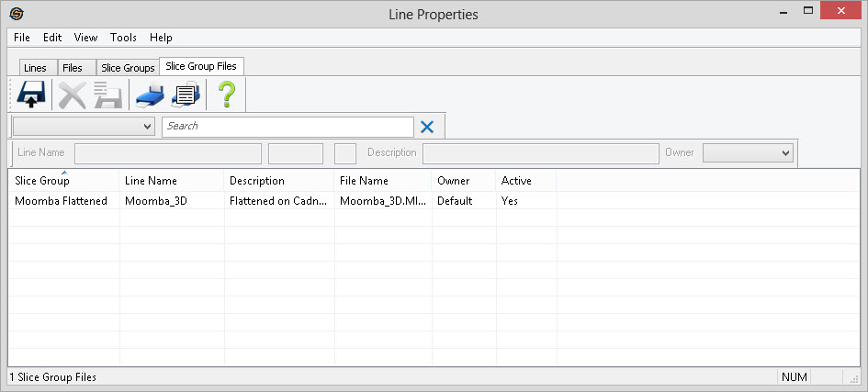Sort by Slice Group column header
This screenshot has width=868, height=392.
click(42, 181)
